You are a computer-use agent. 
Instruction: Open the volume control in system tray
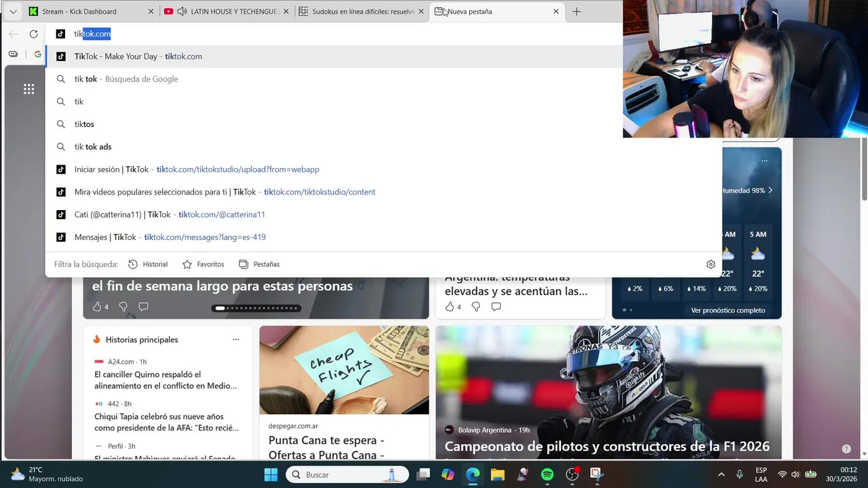pyautogui.click(x=795, y=474)
